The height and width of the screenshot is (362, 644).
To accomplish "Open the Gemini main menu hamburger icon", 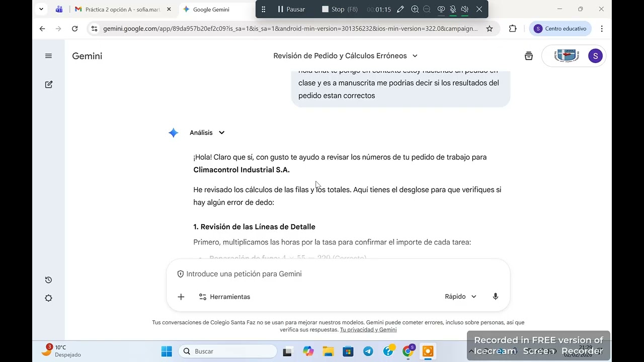I will [48, 56].
